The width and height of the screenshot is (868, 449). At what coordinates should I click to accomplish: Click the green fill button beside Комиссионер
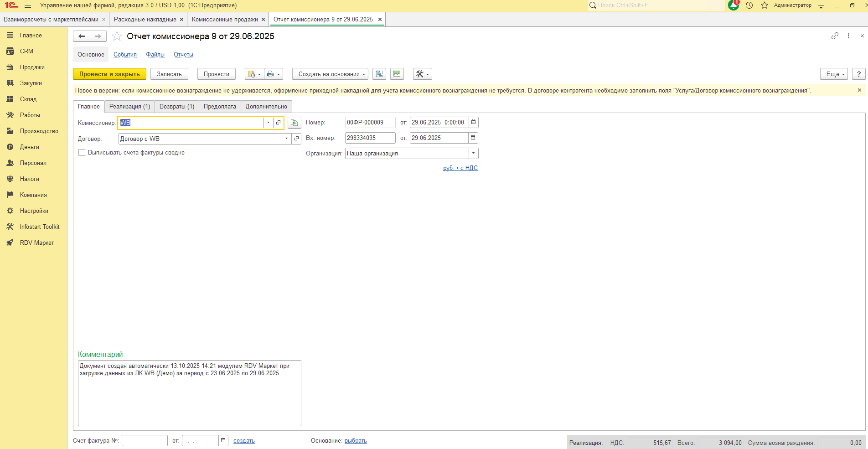(x=294, y=123)
